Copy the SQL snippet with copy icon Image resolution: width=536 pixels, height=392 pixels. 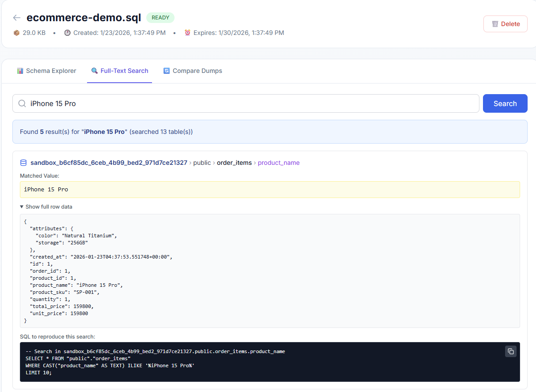click(x=510, y=351)
